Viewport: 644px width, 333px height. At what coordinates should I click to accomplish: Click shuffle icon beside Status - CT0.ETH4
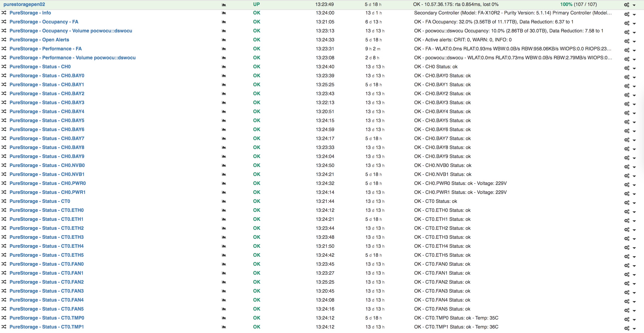(4, 246)
